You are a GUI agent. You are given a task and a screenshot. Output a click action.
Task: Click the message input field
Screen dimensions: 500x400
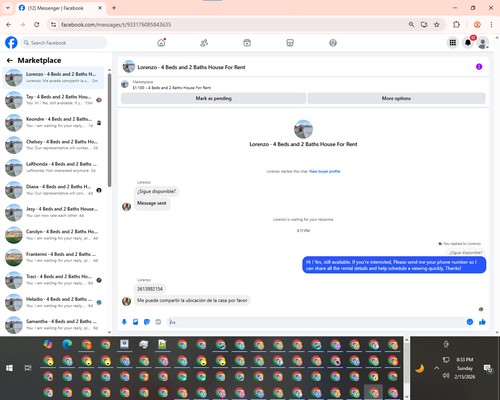[x=317, y=322]
